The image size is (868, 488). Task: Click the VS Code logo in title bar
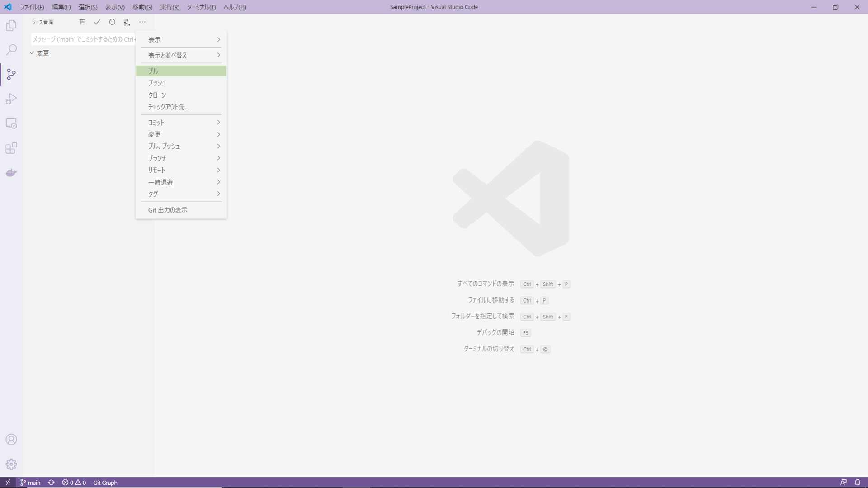pos(8,7)
